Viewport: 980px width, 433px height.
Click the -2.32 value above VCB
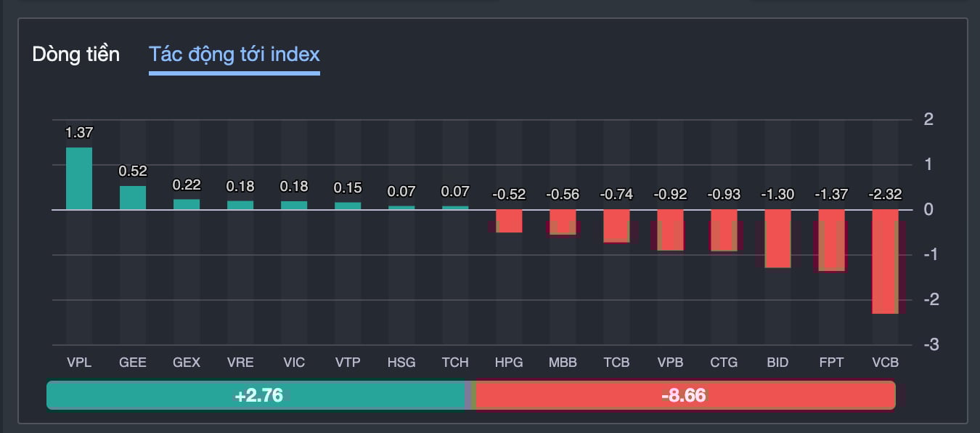[x=885, y=195]
